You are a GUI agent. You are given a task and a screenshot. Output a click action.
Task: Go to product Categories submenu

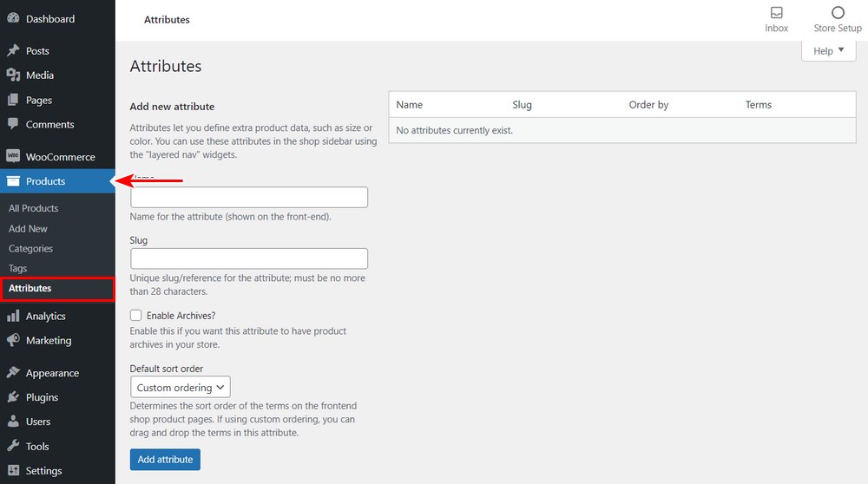[30, 249]
